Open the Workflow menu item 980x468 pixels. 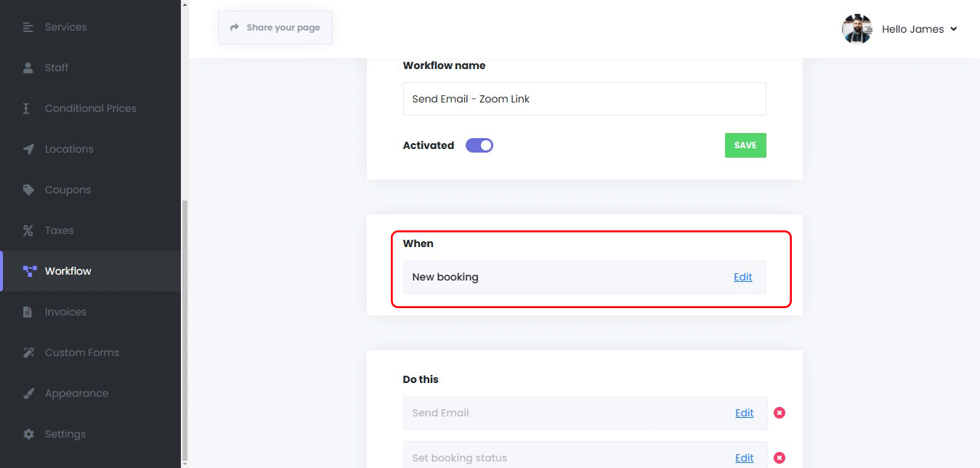68,271
